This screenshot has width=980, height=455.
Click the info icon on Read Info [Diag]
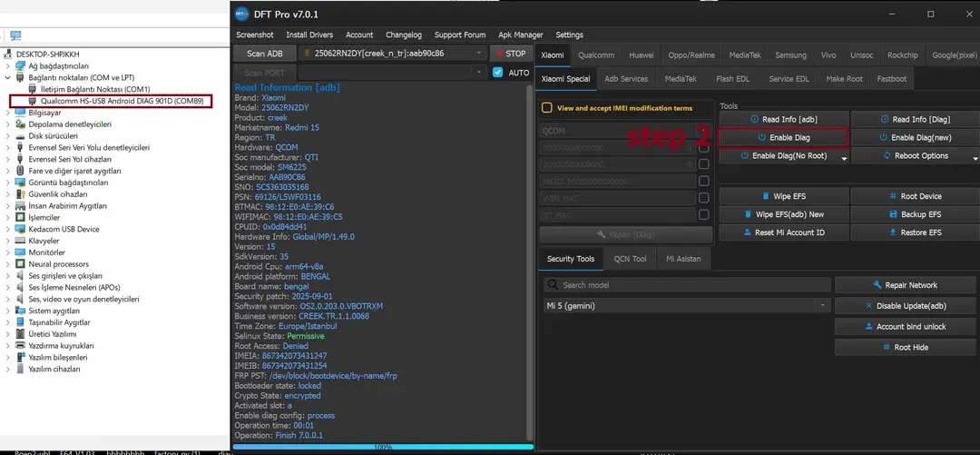coord(885,120)
